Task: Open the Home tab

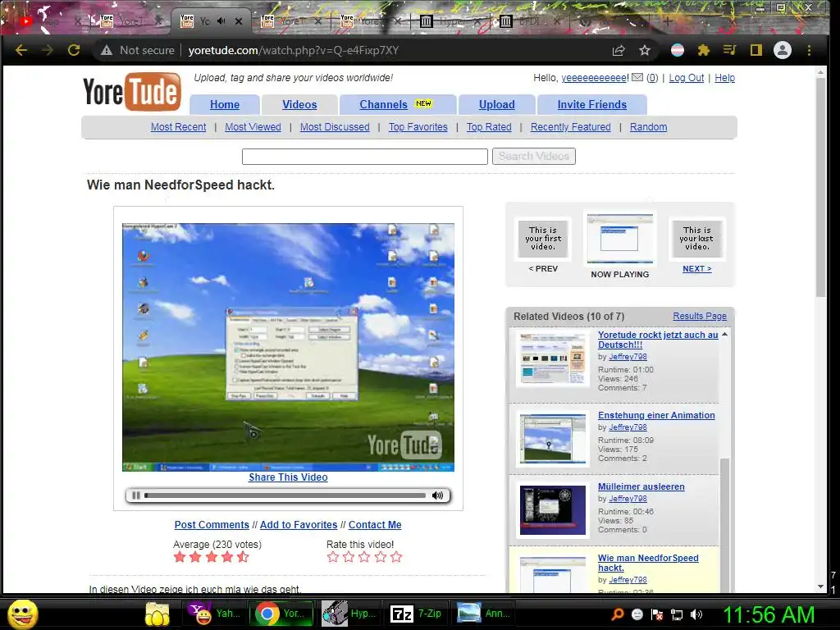Action: click(225, 104)
